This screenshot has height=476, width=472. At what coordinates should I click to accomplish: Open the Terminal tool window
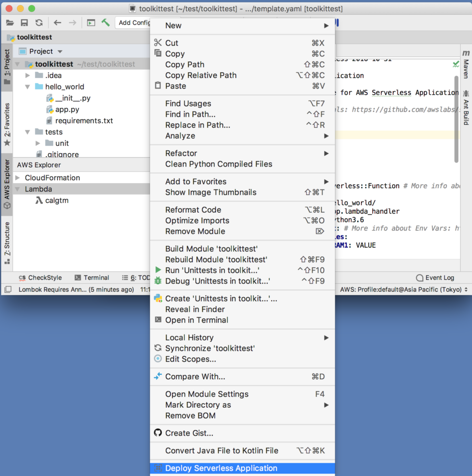click(x=92, y=278)
